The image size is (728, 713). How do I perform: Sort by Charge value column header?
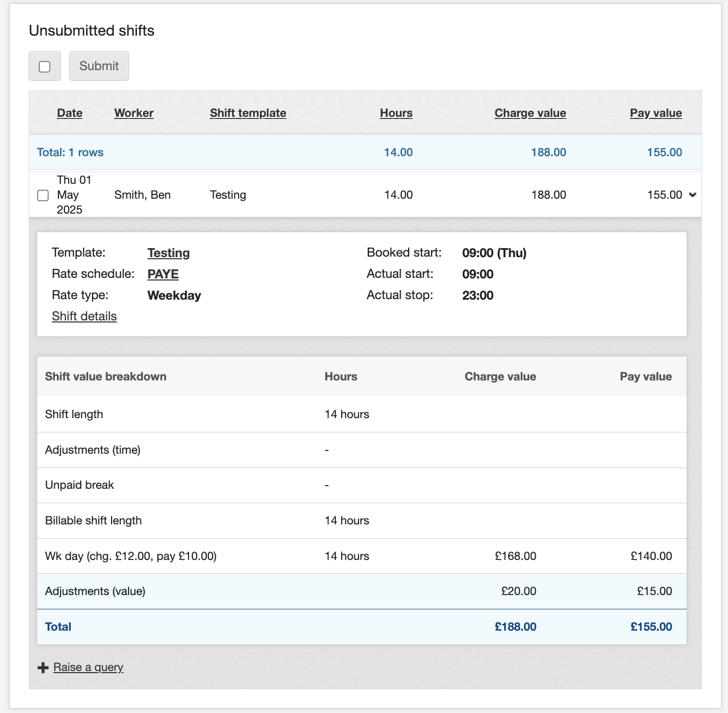tap(530, 113)
